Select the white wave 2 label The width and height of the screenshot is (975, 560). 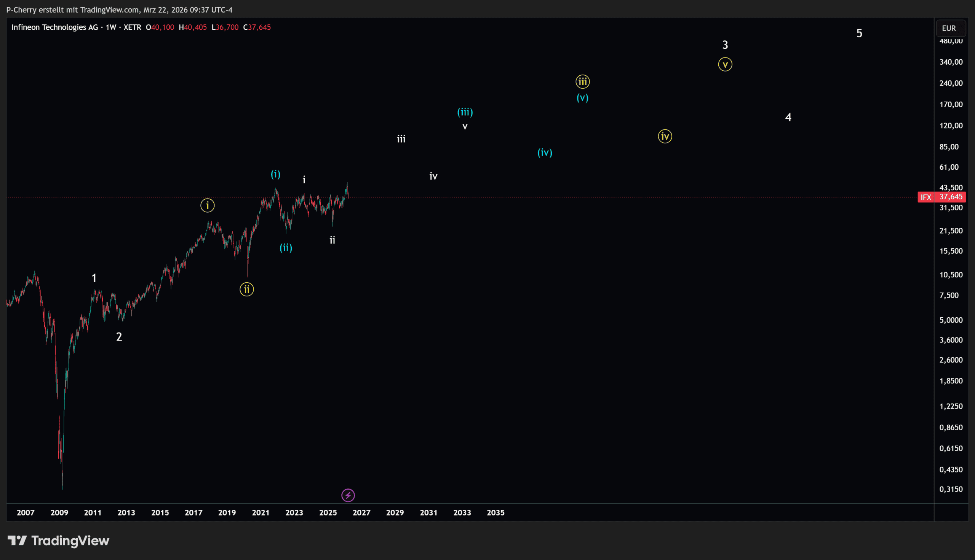pos(119,337)
